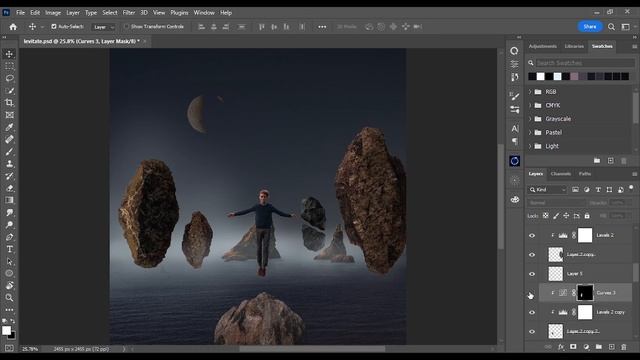Select the Move tool in the toolbox
This screenshot has height=360, width=640.
(9, 54)
